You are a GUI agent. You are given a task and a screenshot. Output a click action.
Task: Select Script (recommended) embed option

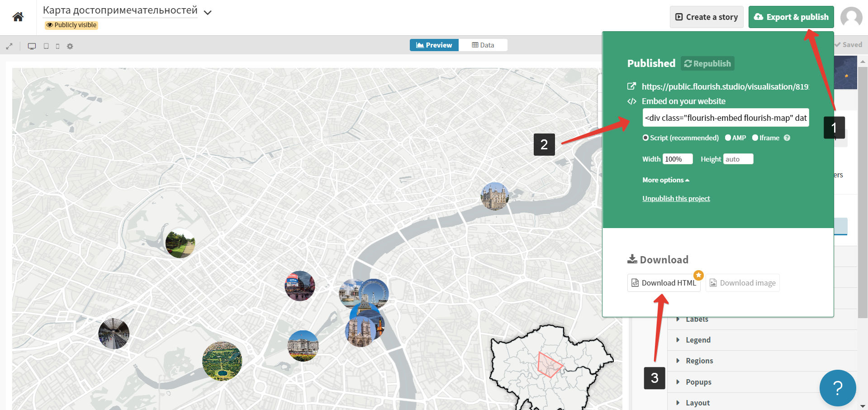point(646,138)
